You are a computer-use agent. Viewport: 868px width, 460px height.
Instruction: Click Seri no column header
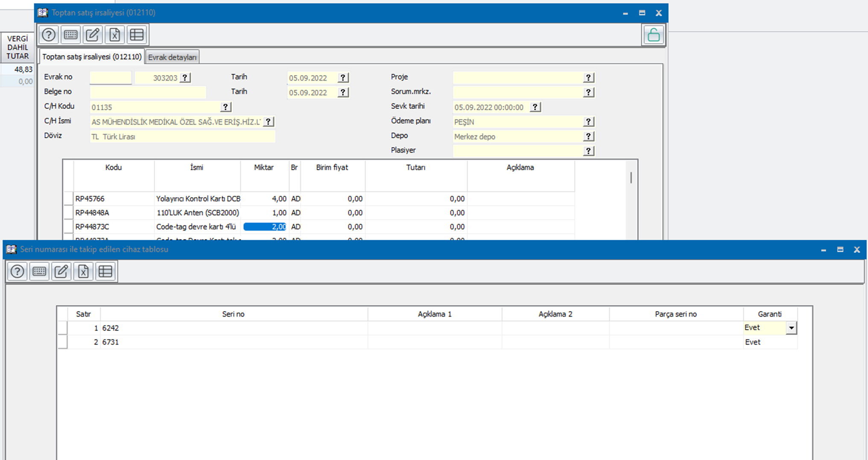click(x=234, y=314)
